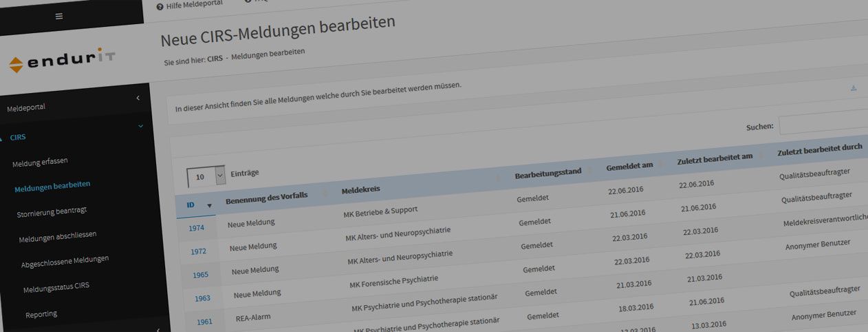
Task: Click Neue Meldung in row 1972
Action: point(253,247)
